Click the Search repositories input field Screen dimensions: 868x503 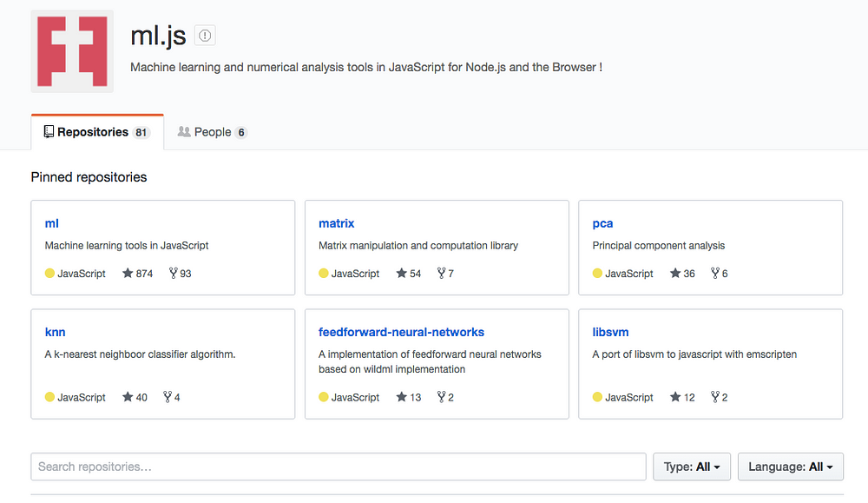coord(339,467)
